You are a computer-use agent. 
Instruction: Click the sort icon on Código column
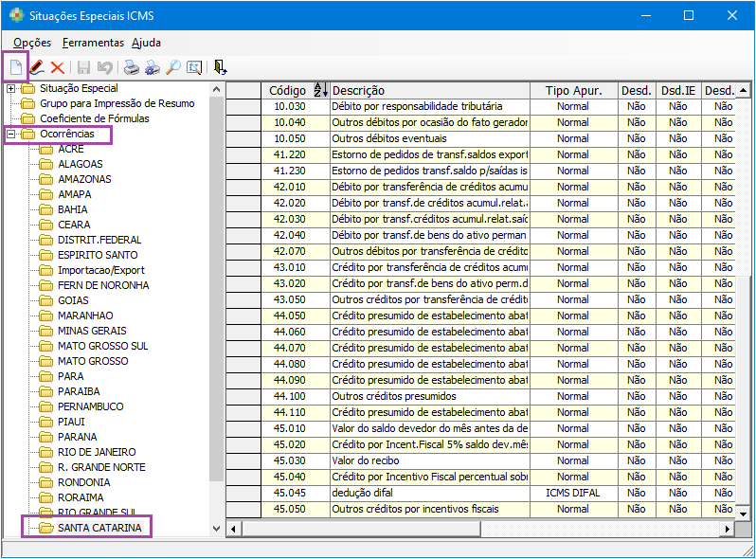click(319, 90)
